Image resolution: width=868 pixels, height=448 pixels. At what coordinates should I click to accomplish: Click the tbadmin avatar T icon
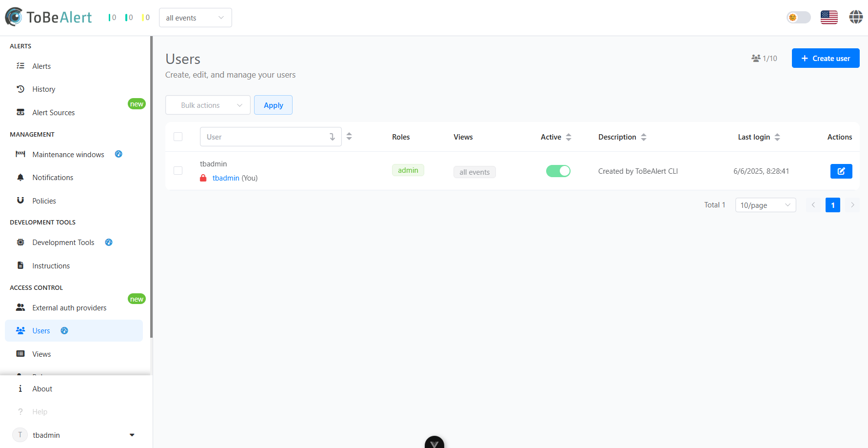[20, 435]
